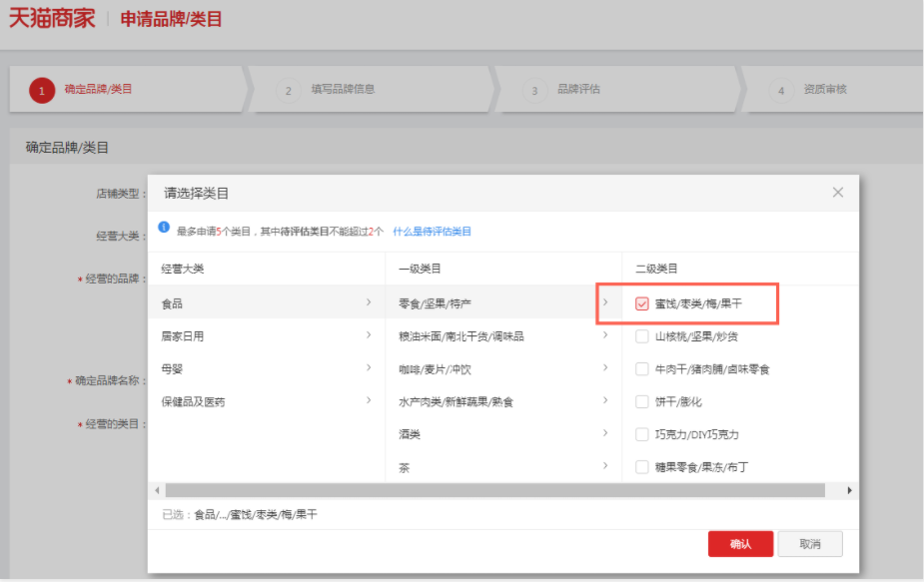The width and height of the screenshot is (924, 582).
Task: Select the 巧克力/DIY巧克力 checkbox
Action: coord(640,435)
